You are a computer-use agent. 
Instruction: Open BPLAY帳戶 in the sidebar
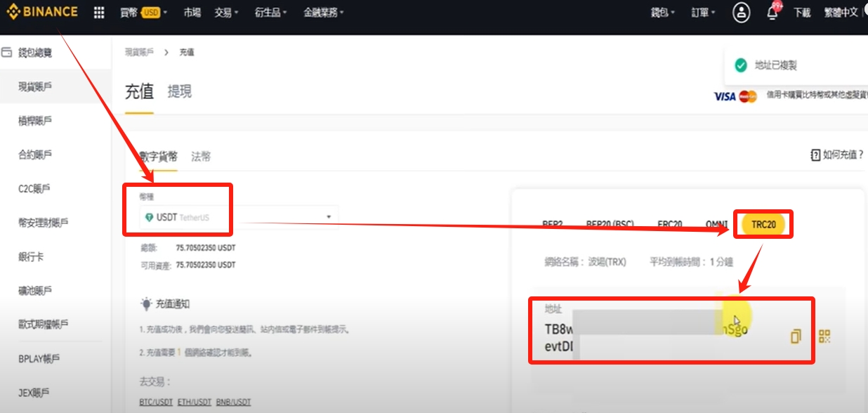[x=39, y=358]
